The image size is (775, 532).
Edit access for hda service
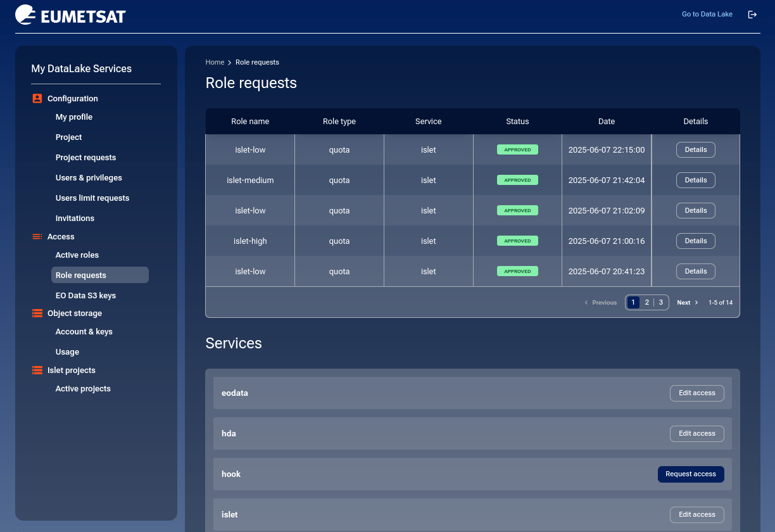click(x=697, y=434)
